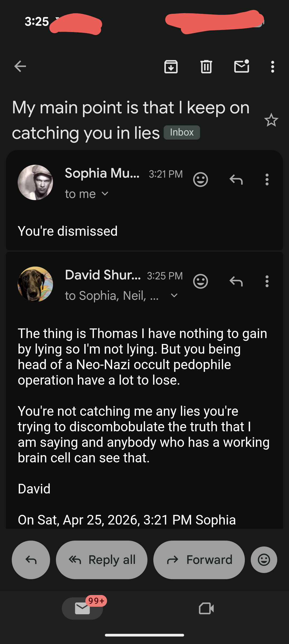This screenshot has height=644, width=289.
Task: Add emoji reaction to Sophia's message
Action: coord(200,179)
